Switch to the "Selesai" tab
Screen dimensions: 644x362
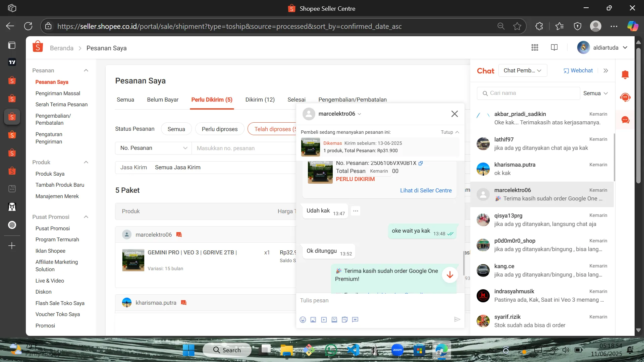tap(297, 100)
